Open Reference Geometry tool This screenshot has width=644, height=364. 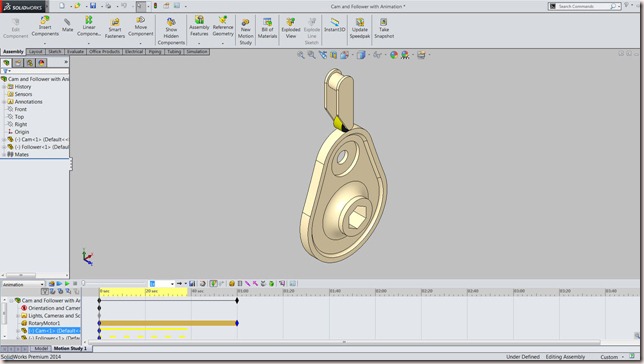[x=223, y=26]
